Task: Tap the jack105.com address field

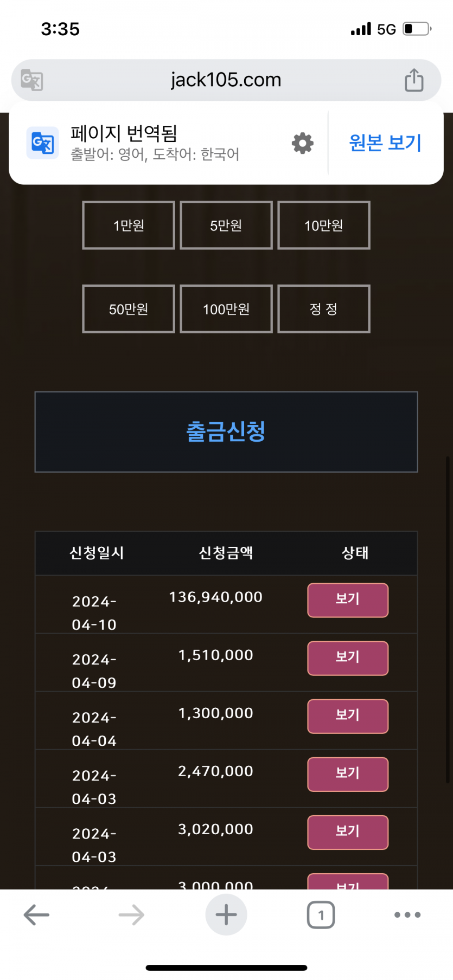Action: [226, 80]
